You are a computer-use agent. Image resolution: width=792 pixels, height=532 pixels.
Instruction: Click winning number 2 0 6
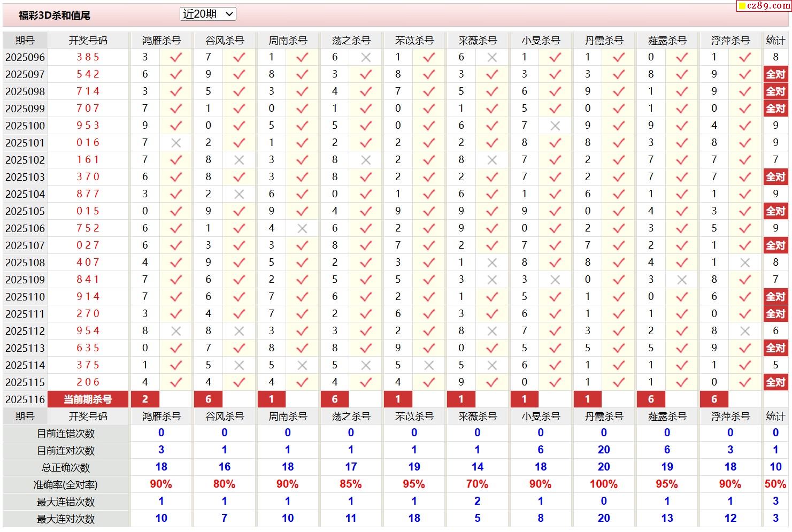88,382
